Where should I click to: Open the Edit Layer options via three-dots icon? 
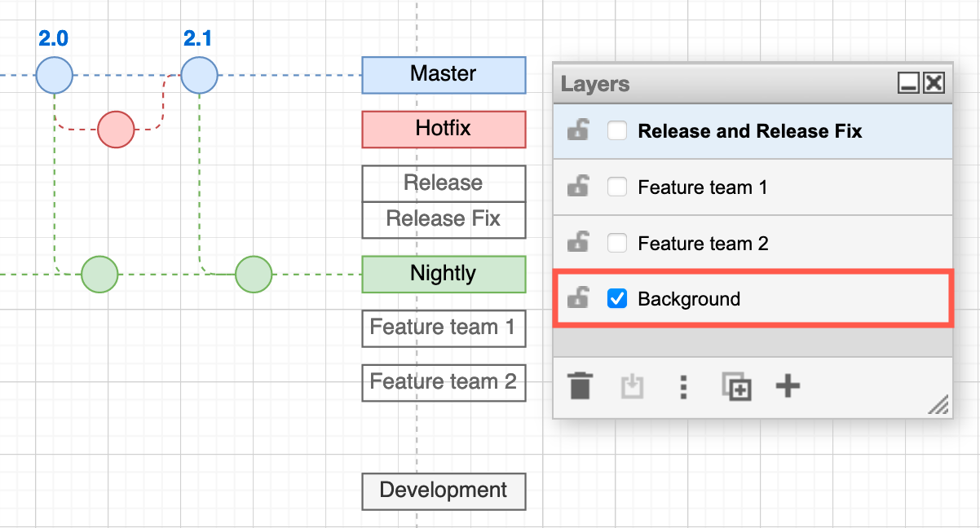[x=683, y=387]
